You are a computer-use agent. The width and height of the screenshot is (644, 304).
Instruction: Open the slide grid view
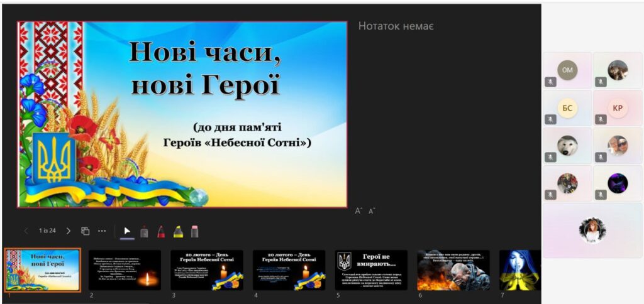click(85, 231)
